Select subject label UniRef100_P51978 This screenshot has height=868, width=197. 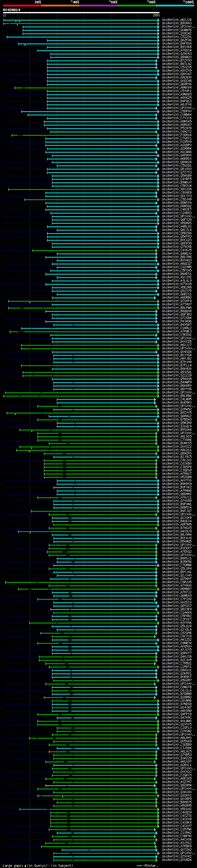(177, 128)
